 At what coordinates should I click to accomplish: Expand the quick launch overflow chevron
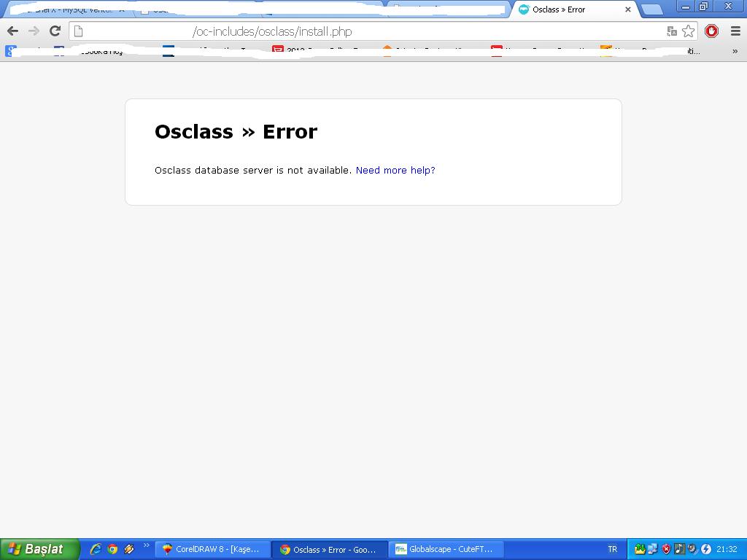point(146,545)
